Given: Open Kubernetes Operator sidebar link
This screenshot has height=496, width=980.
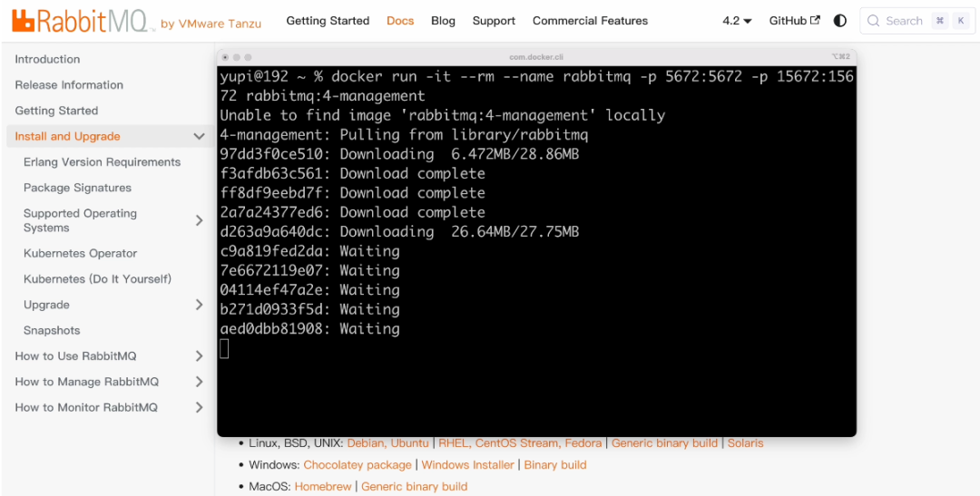Looking at the screenshot, I should [80, 254].
